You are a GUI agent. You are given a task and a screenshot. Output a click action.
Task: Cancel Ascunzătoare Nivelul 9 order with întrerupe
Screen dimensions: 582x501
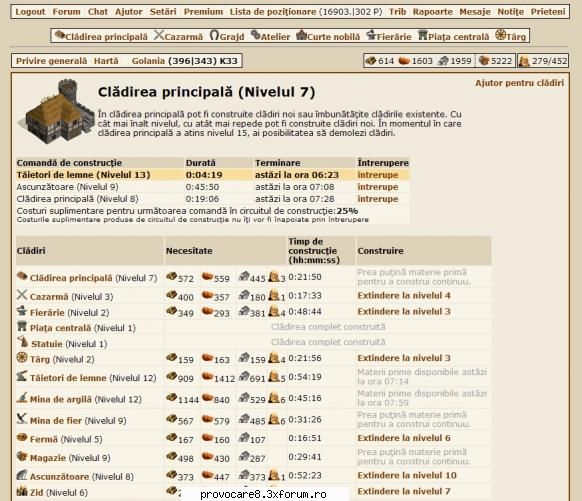[377, 187]
